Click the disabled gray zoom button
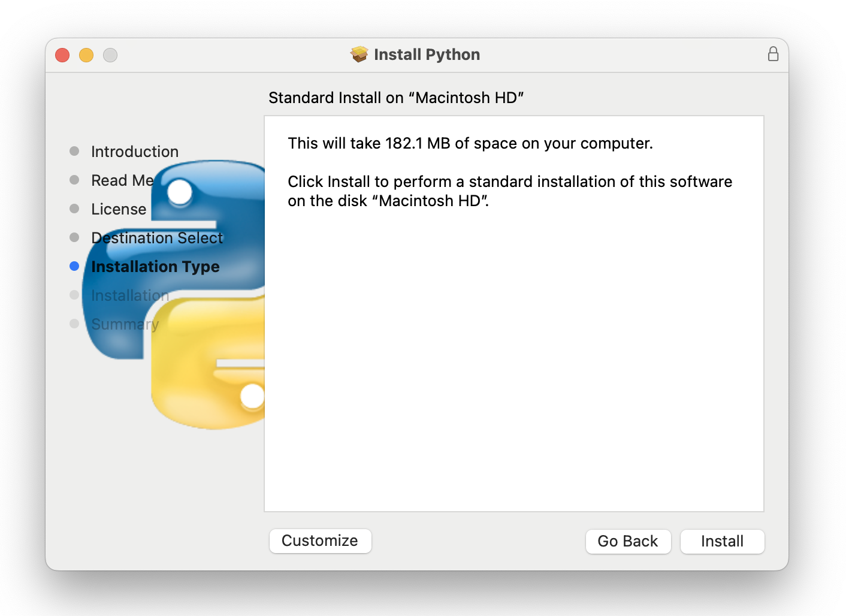The image size is (858, 616). (x=110, y=55)
